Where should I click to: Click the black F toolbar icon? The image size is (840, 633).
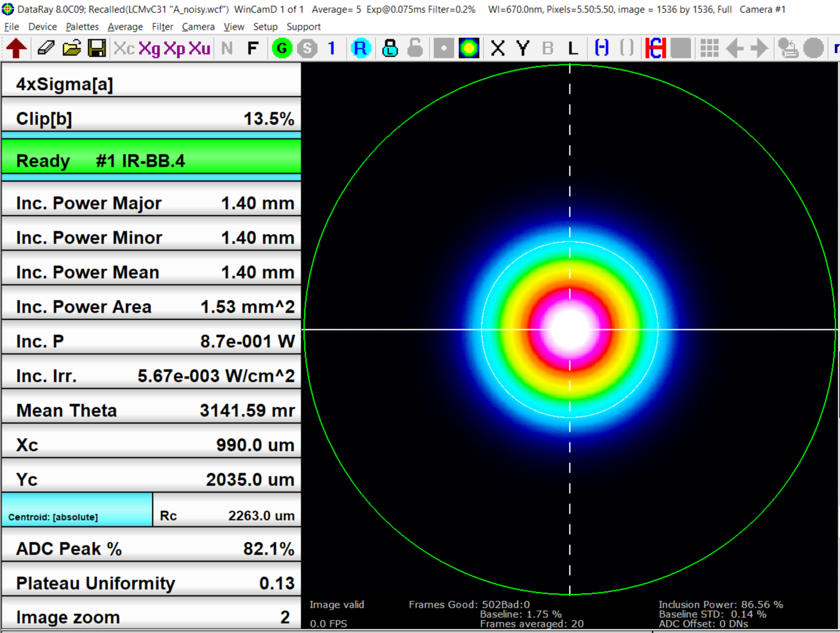coord(252,48)
